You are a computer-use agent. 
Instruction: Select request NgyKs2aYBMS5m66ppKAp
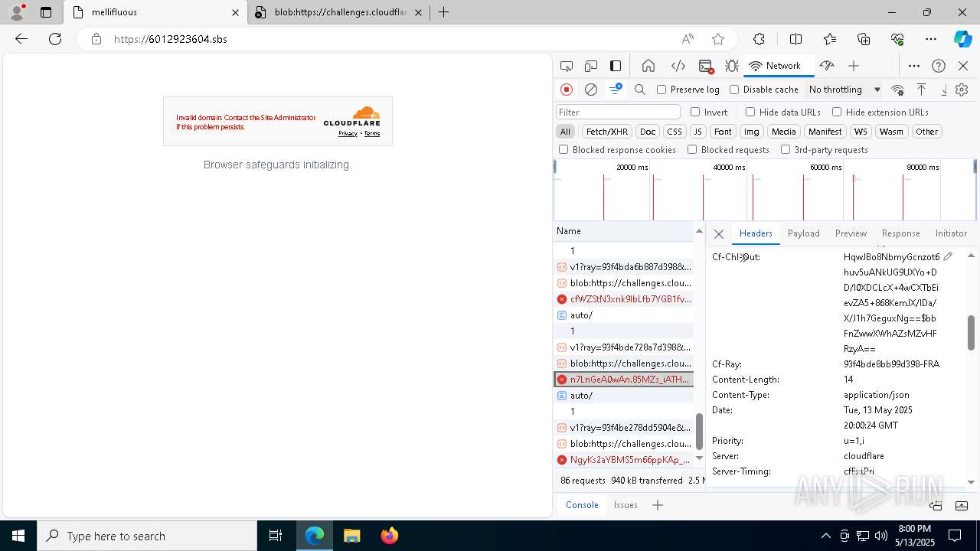point(624,460)
